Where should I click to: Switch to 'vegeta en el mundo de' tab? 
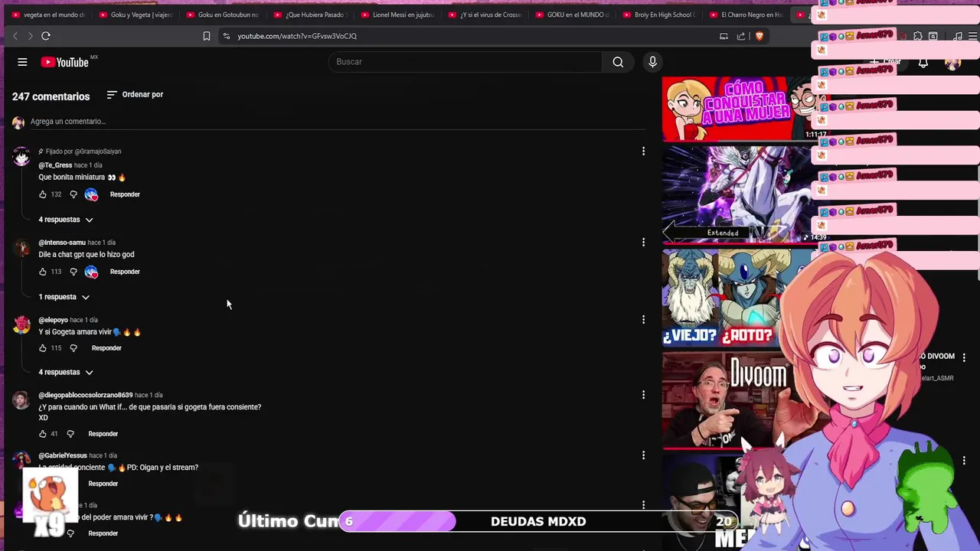(50, 15)
